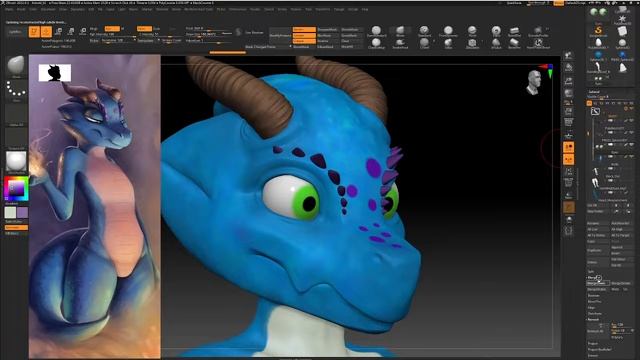This screenshot has height=360, width=640.
Task: Toggle Draw mode button
Action: pyautogui.click(x=46, y=31)
